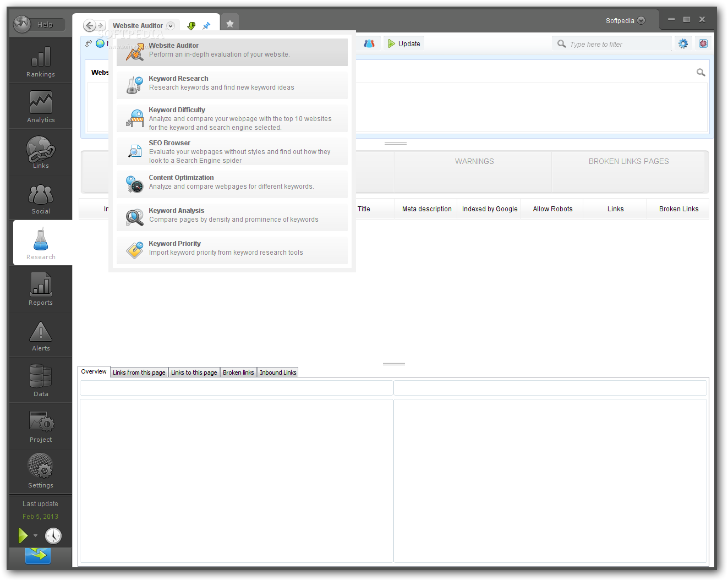Viewport: 728px width, 581px height.
Task: Open the star favorites tab
Action: (x=230, y=24)
